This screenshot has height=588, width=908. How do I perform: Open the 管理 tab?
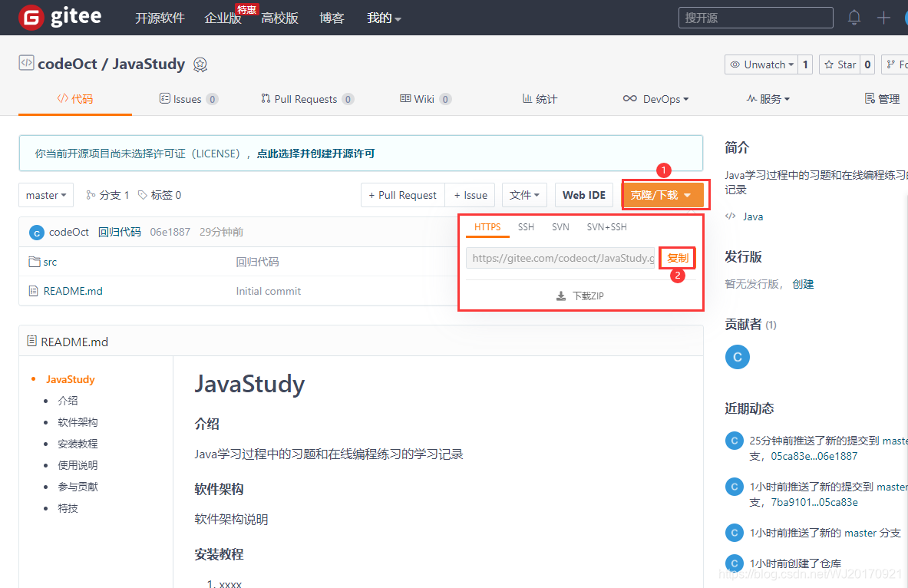(x=882, y=99)
